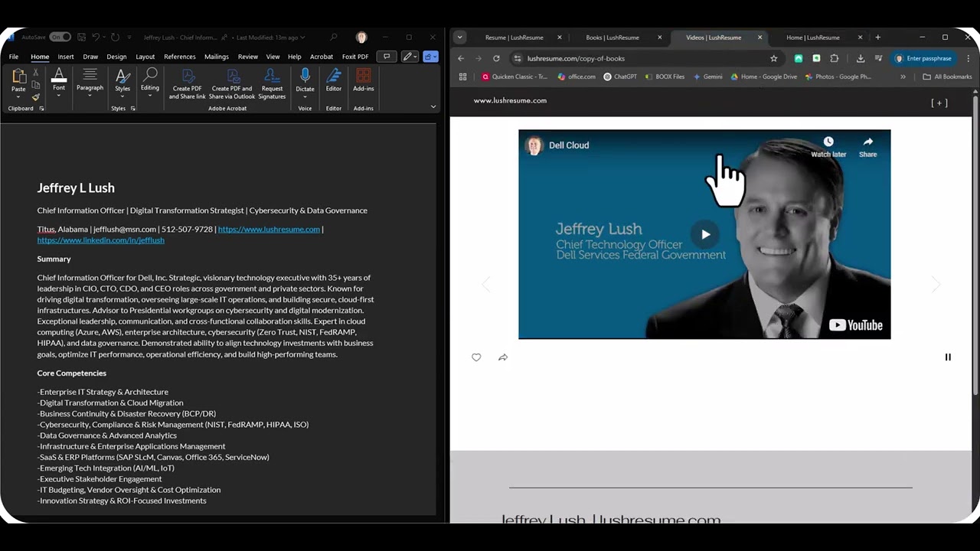Open the All Bookmarks folder

pyautogui.click(x=947, y=77)
